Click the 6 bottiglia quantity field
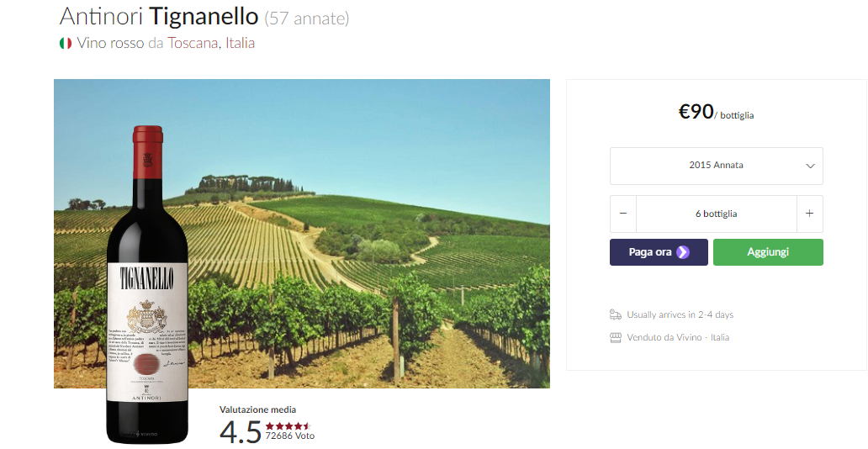 pyautogui.click(x=716, y=214)
